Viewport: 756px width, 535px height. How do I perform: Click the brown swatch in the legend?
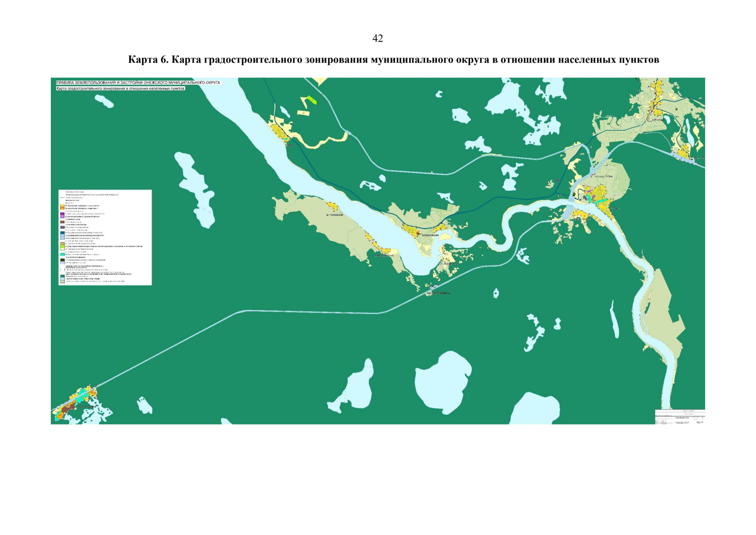tap(62, 222)
